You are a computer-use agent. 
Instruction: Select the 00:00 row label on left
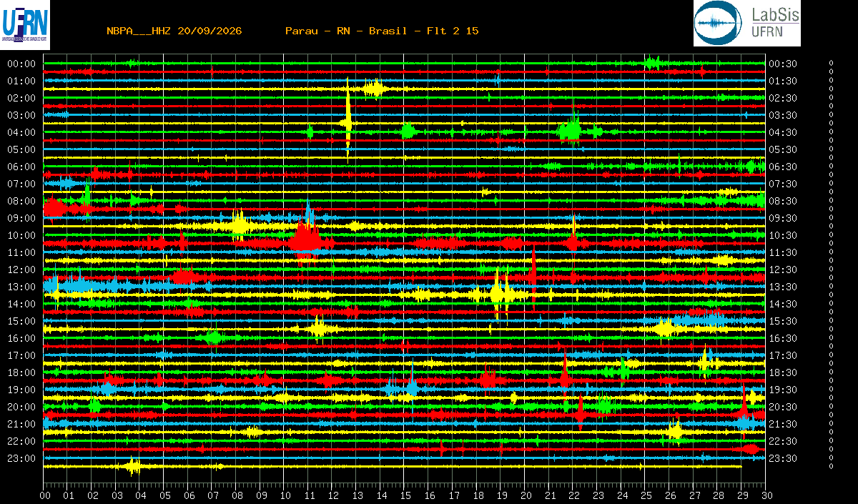(21, 64)
